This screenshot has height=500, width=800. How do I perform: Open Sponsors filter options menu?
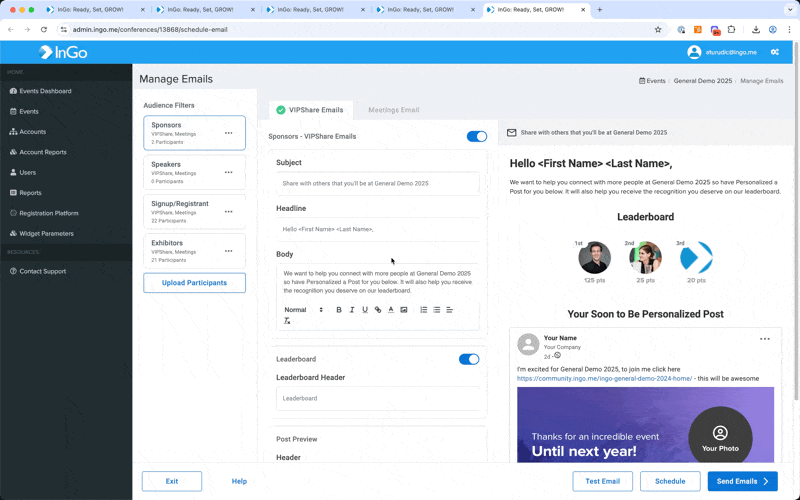click(229, 133)
